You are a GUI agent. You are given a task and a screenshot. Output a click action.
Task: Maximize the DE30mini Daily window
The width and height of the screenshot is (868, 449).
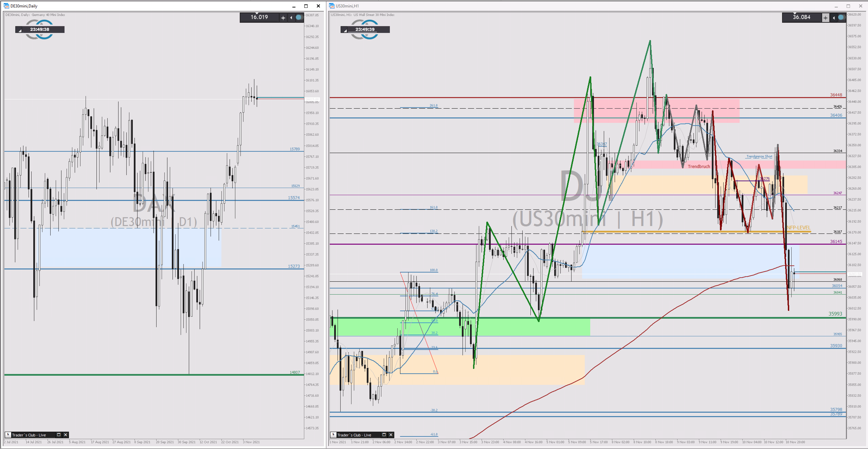point(306,6)
